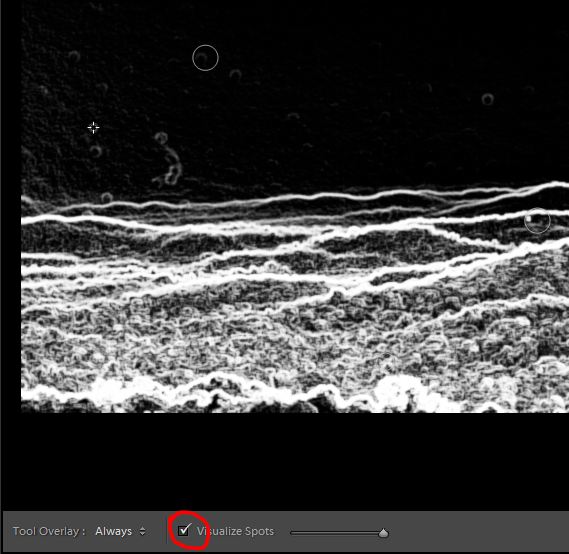Open the Tool Overlay Always dropdown
Viewport: 569px width, 554px height.
coord(120,531)
